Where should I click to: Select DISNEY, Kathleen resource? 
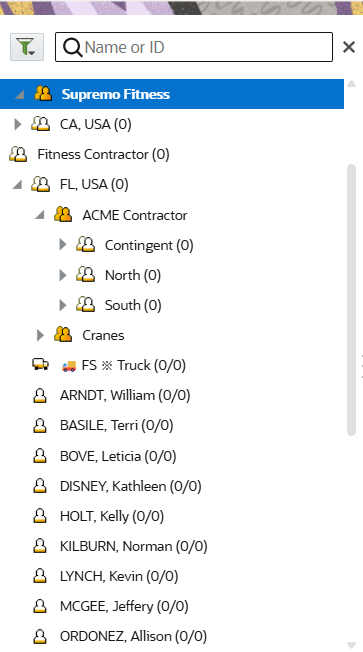[x=131, y=486]
